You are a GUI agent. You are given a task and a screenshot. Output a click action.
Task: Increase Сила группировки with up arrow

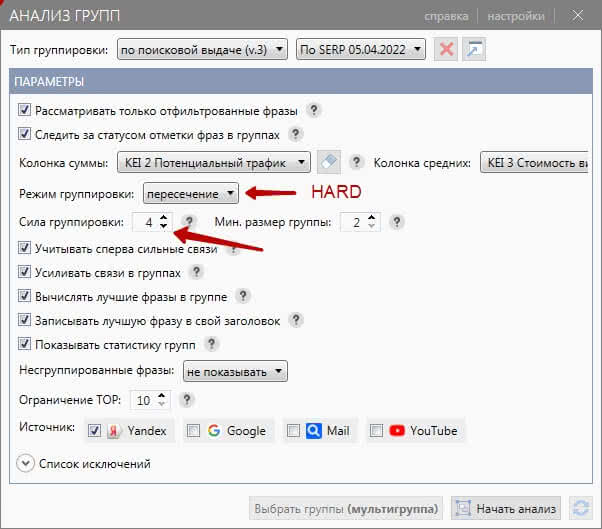pyautogui.click(x=164, y=218)
